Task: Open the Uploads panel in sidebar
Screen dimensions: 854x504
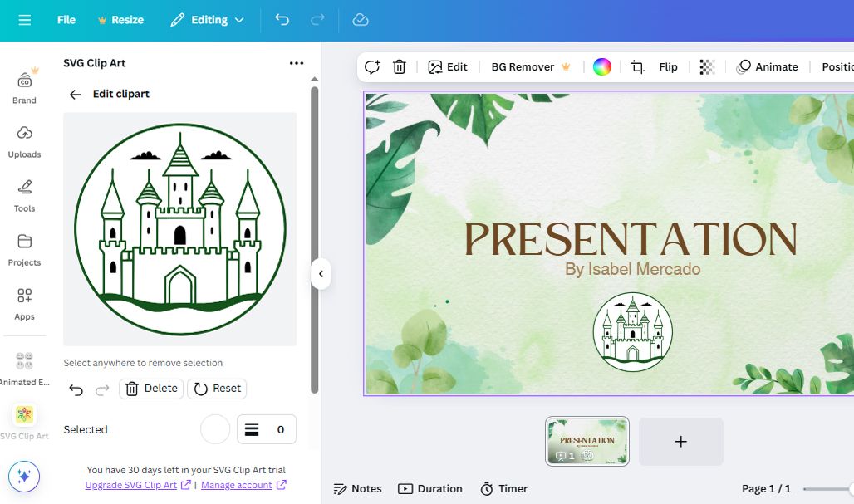Action: [25, 141]
